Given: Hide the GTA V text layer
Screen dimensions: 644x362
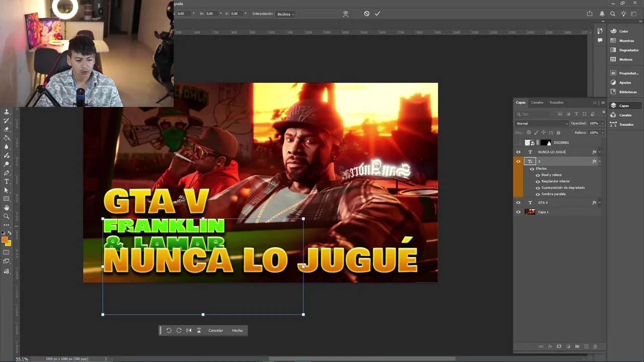Looking at the screenshot, I should (518, 203).
